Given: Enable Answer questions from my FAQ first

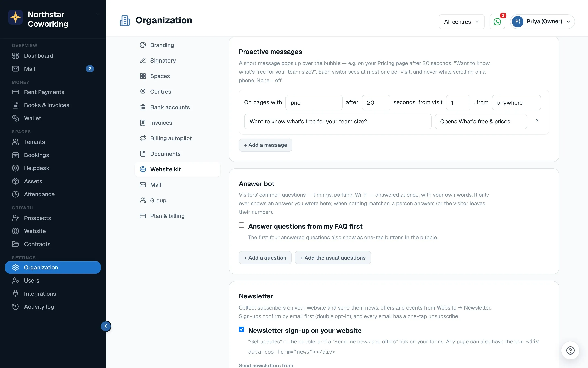Looking at the screenshot, I should point(242,225).
